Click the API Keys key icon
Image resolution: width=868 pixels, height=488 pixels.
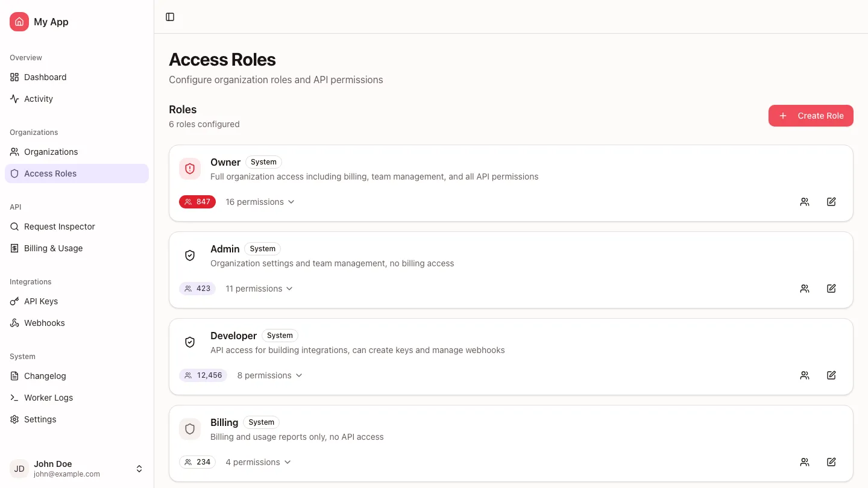[x=14, y=301]
